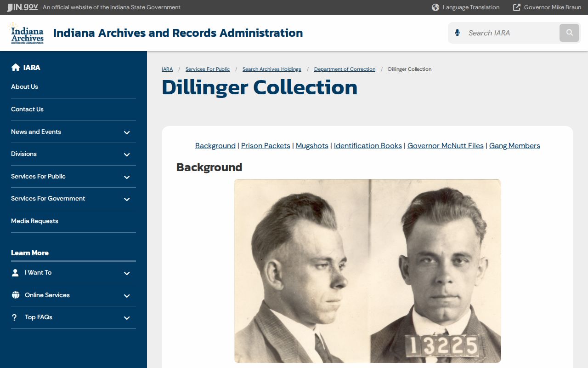Click the official website notice text
Screen dimensions: 588x368
pos(112,7)
